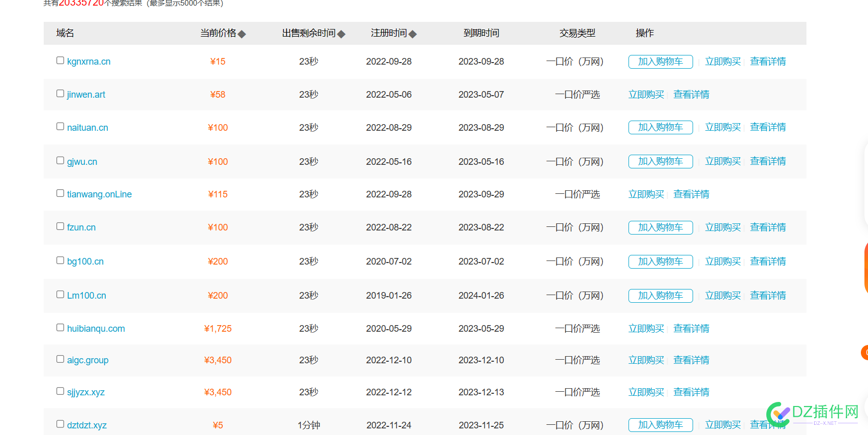View details for kgnxrna.cn
Screen dimensions: 868x435
click(768, 62)
